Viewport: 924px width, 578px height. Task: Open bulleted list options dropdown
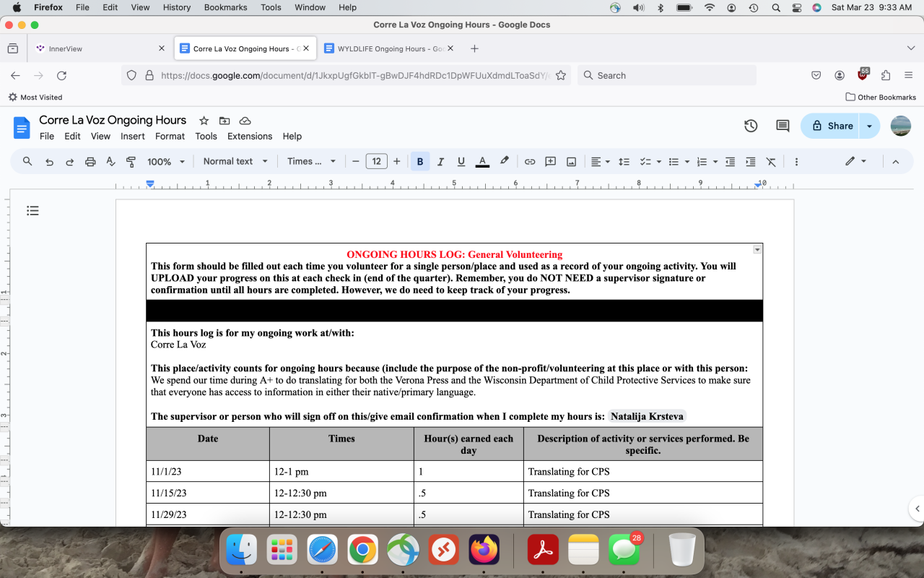686,161
